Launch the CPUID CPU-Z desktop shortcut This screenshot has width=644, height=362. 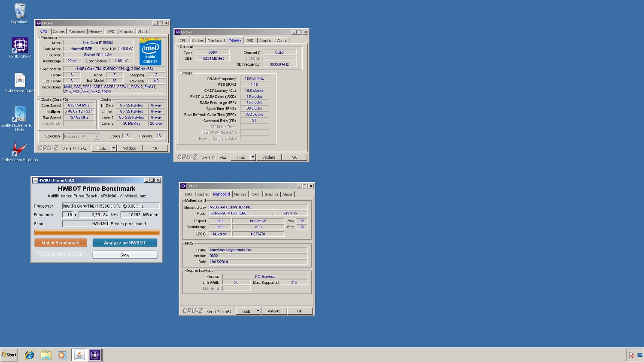(20, 48)
